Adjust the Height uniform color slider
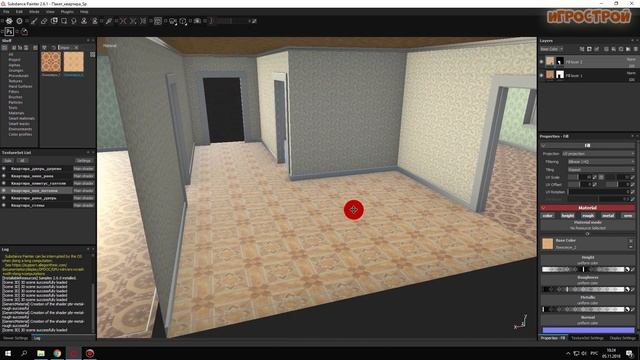Image resolution: width=640 pixels, height=360 pixels. pyautogui.click(x=583, y=269)
